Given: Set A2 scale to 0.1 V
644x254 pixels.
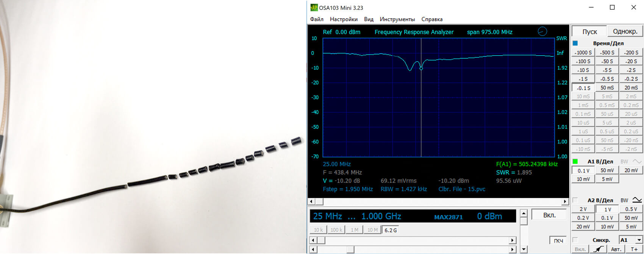Looking at the screenshot, I should (x=607, y=218).
